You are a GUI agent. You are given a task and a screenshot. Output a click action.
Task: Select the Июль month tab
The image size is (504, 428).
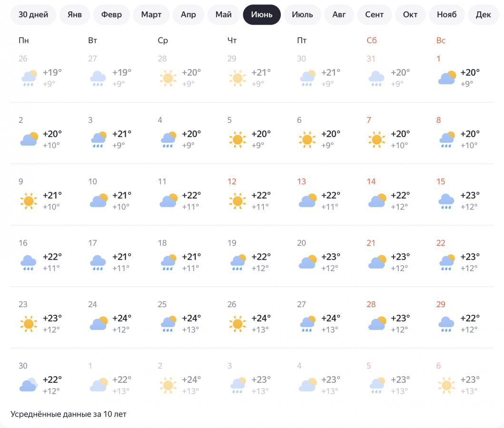click(x=302, y=15)
